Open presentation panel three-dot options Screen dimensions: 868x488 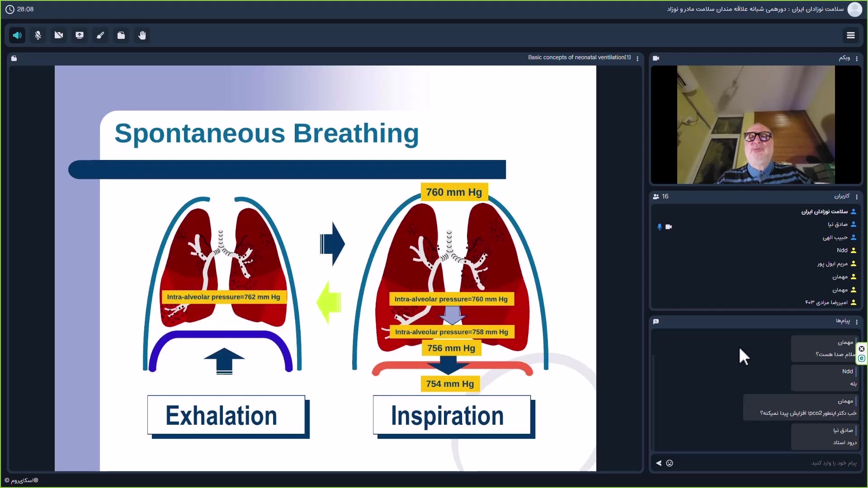[x=637, y=59]
